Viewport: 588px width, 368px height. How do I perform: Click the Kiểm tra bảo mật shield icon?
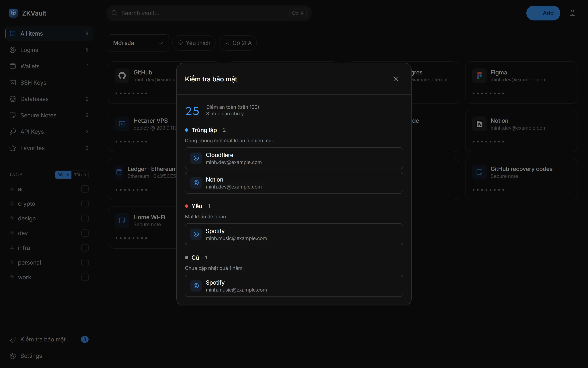13,339
